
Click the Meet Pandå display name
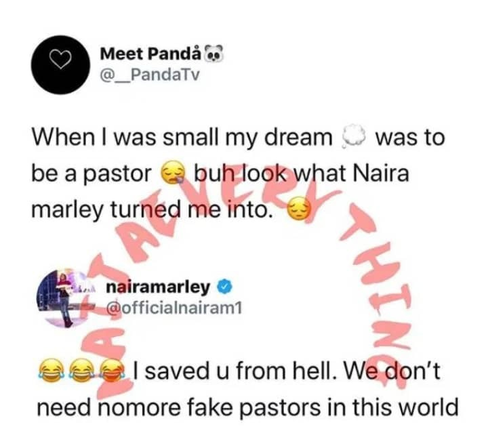[x=150, y=54]
